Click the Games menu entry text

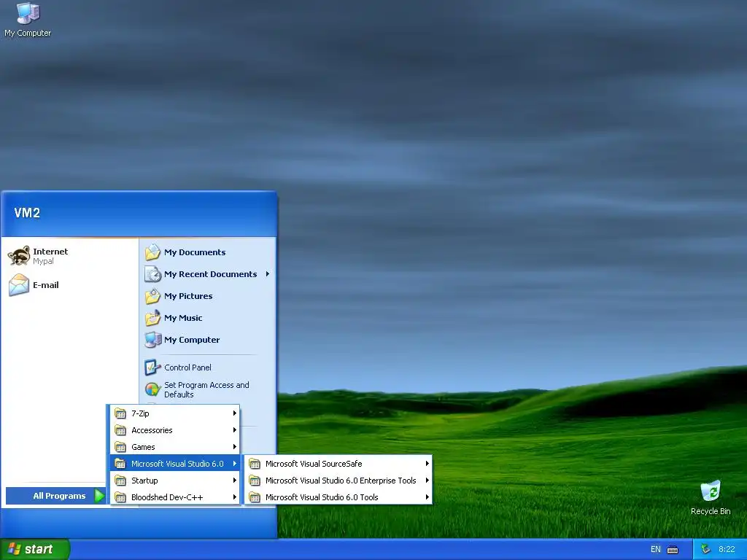pos(143,447)
